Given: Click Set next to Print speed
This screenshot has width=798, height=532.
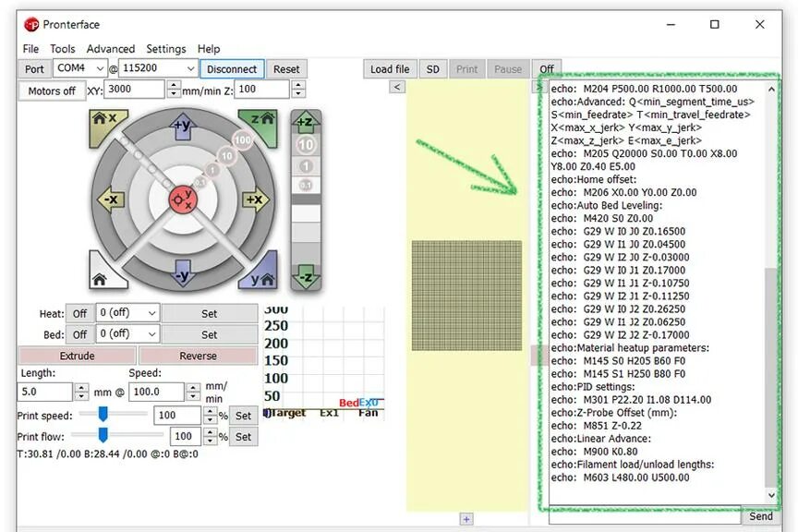Looking at the screenshot, I should (243, 416).
